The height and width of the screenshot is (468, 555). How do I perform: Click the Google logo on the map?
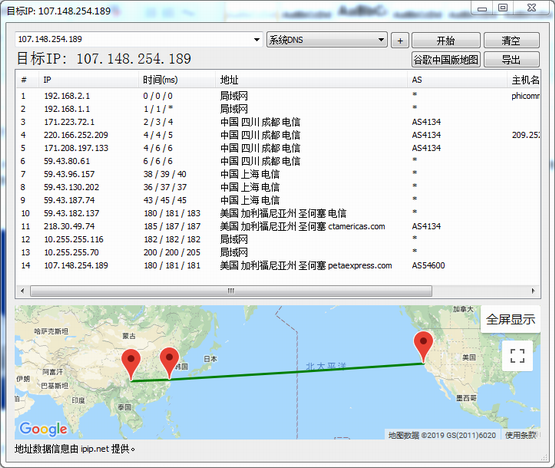(43, 429)
